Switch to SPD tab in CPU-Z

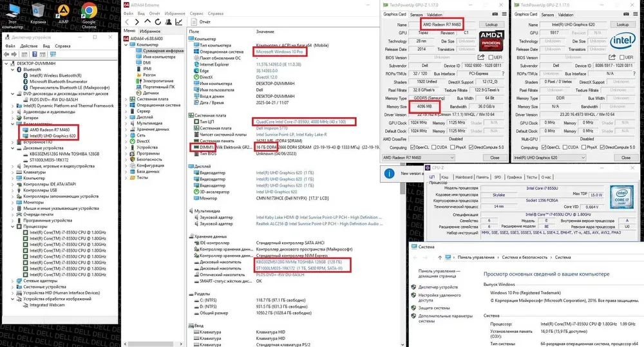(x=497, y=177)
